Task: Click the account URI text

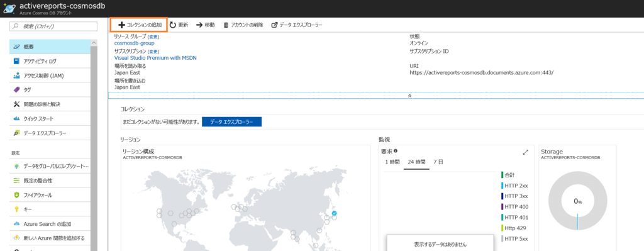Action: coord(481,73)
